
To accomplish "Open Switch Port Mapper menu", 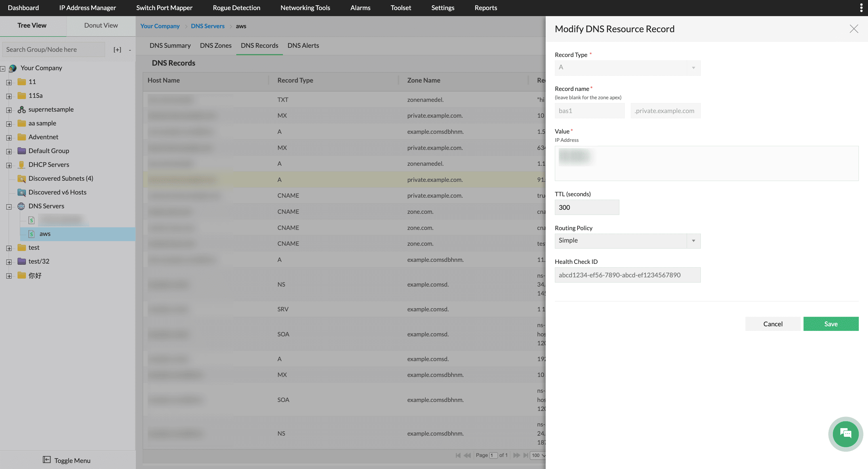I will tap(164, 8).
